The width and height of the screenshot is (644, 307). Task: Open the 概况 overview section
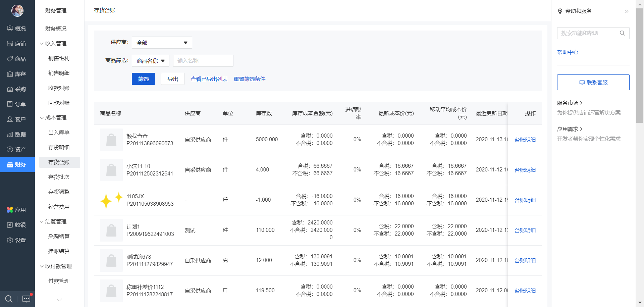[17, 29]
